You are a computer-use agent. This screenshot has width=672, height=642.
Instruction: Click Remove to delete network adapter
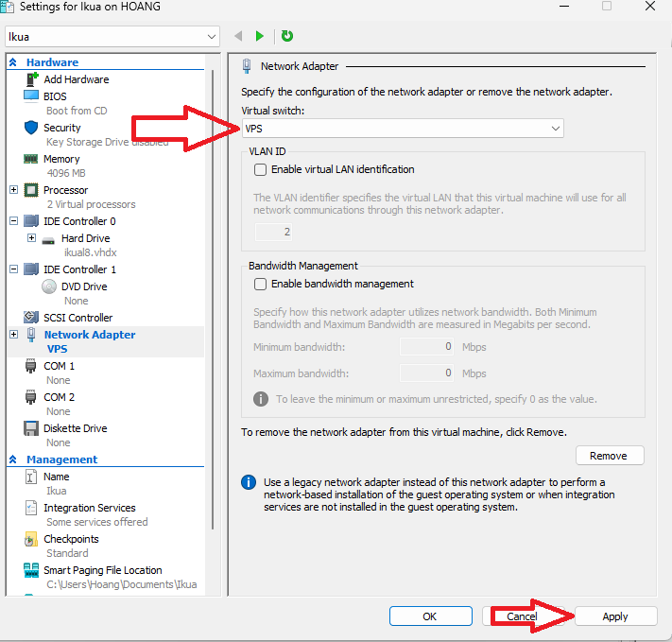click(610, 456)
